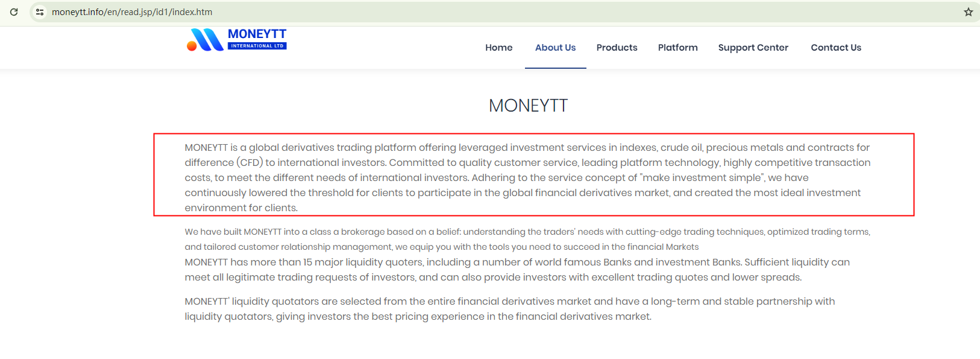Open the site information icon beside the URL
The height and width of the screenshot is (359, 980).
(x=40, y=12)
